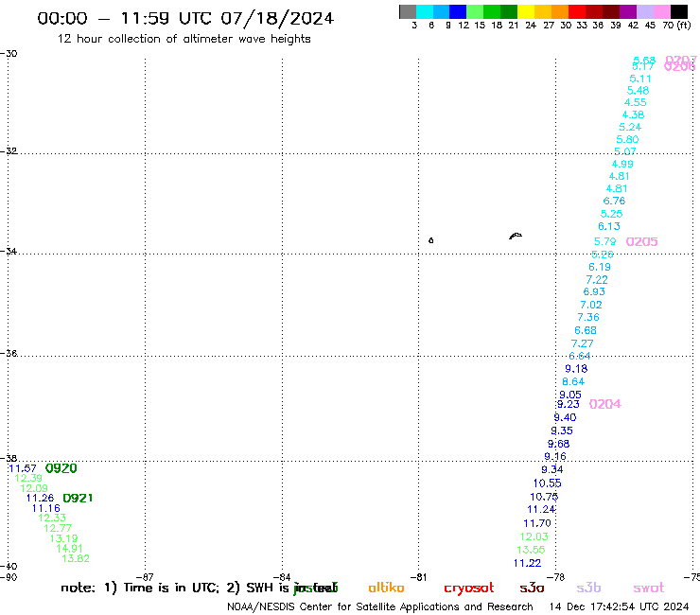This screenshot has width=700, height=615.
Task: Click the wave height value 6.76
Action: point(614,201)
